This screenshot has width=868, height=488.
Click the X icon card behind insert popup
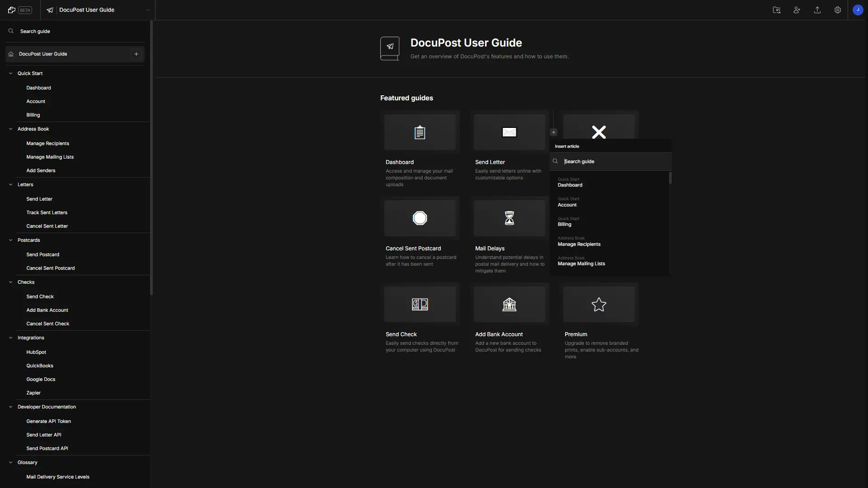[599, 131]
